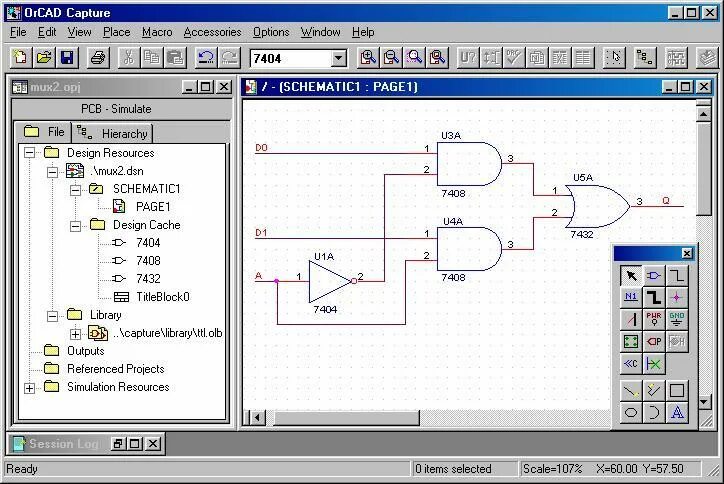The image size is (724, 484).
Task: Create a new document from the toolbar
Action: point(20,58)
